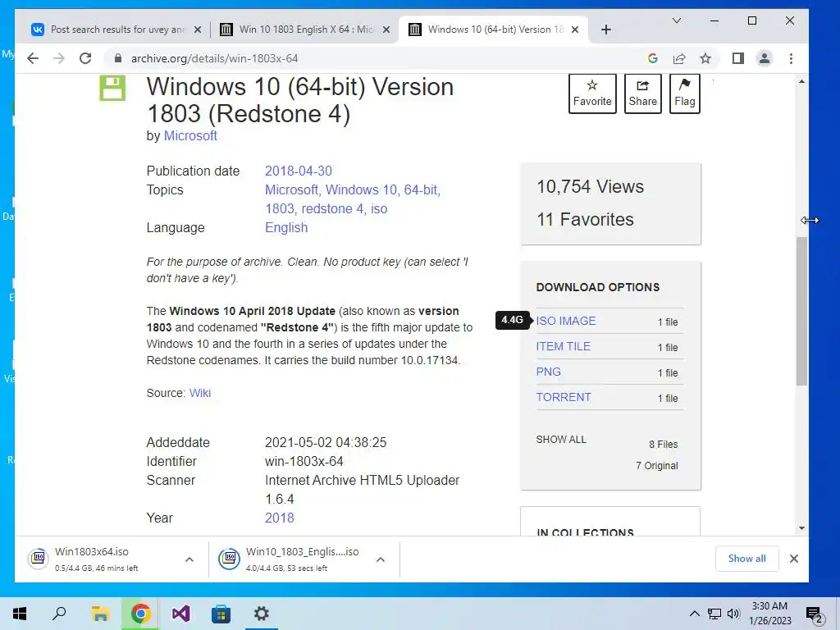Open the Microsoft author link

pos(190,135)
